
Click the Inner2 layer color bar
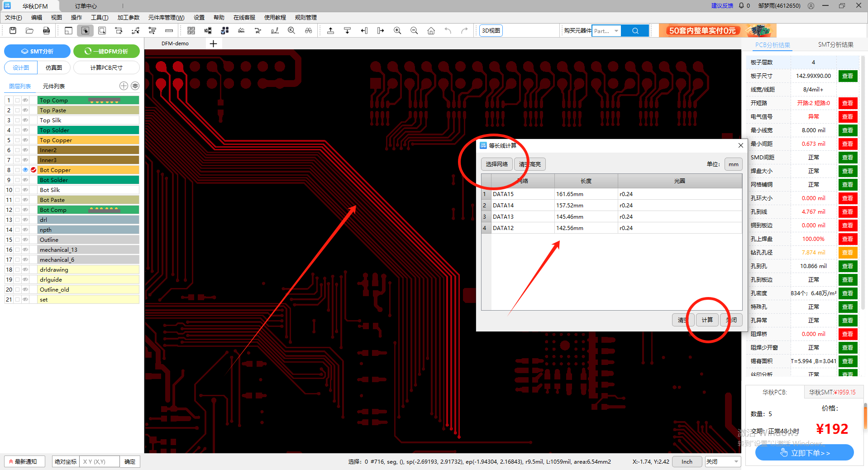[88, 150]
